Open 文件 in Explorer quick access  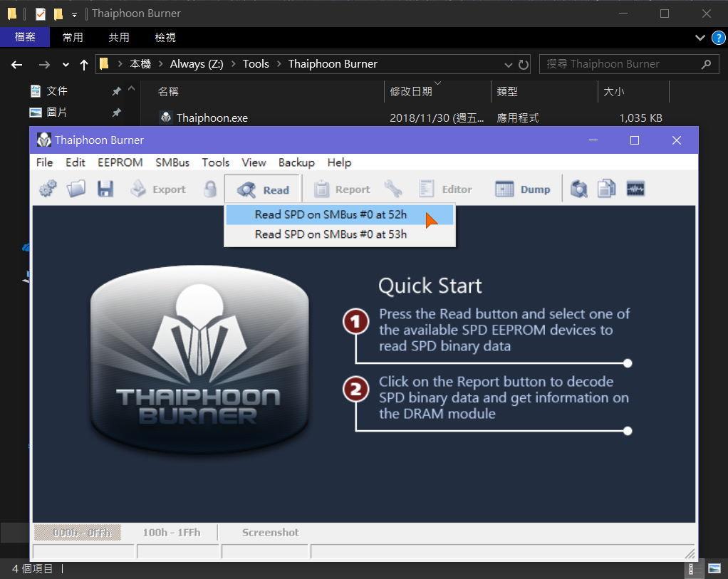tap(57, 91)
